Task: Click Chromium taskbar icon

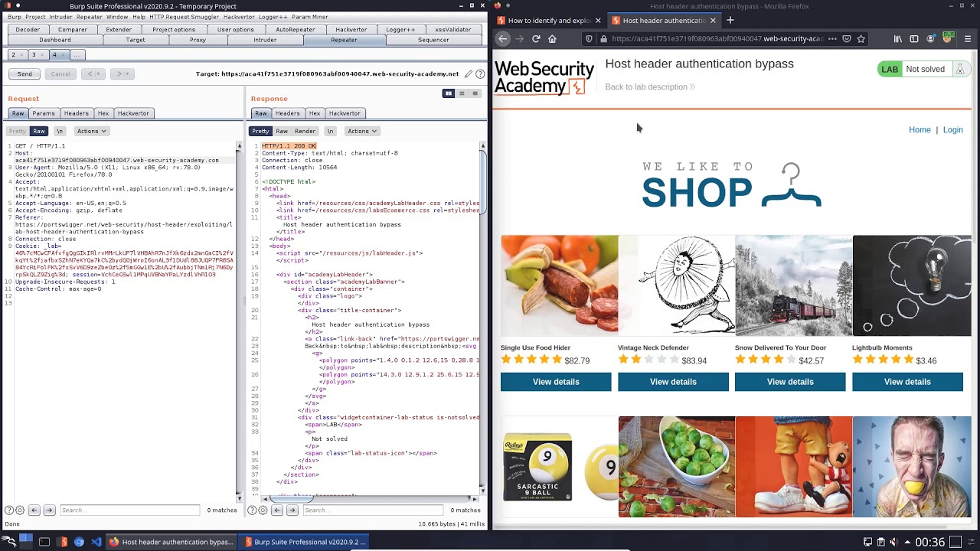Action: [79, 542]
